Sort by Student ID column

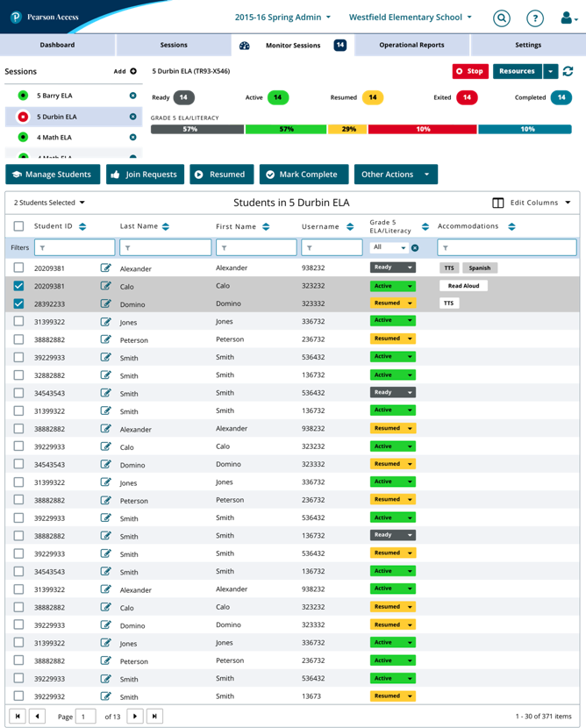(x=82, y=226)
